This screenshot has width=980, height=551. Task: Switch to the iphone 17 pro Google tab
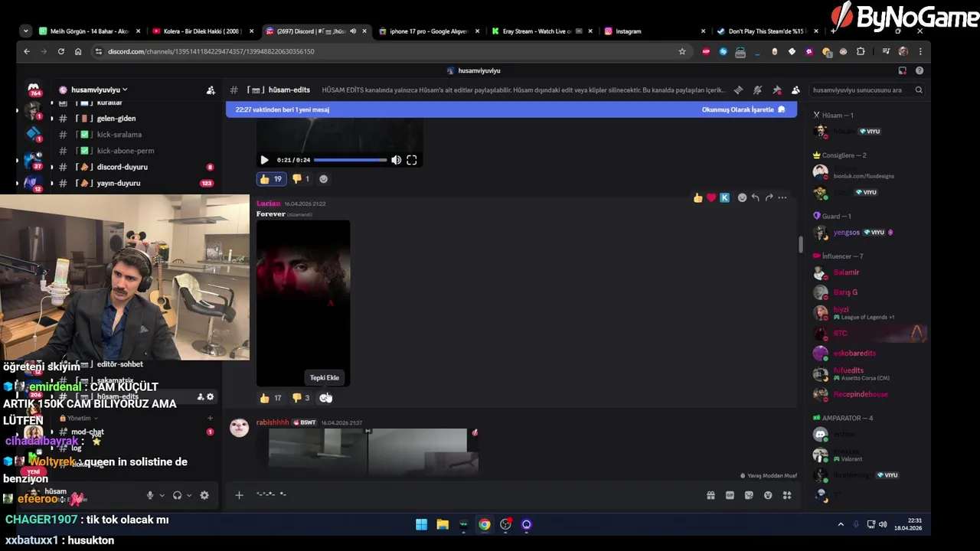[x=429, y=31]
